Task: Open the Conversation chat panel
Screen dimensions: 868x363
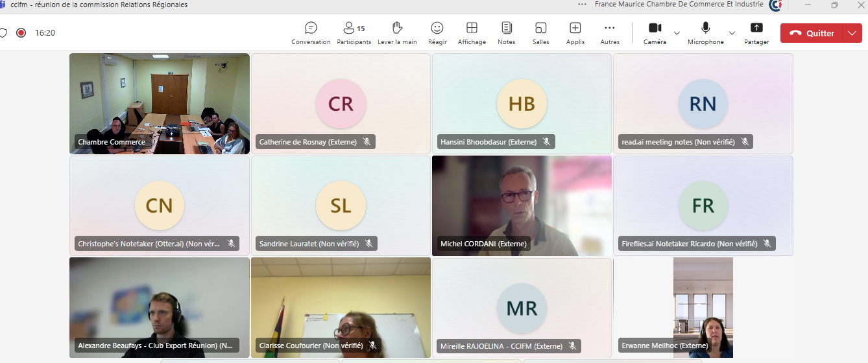Action: 311,33
